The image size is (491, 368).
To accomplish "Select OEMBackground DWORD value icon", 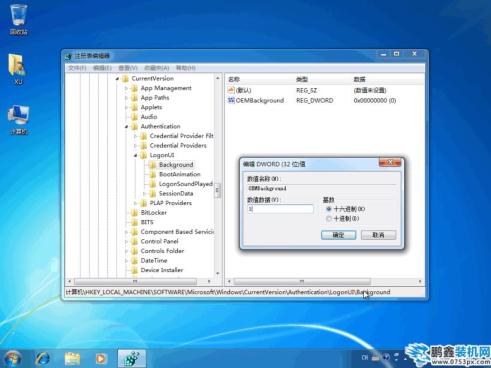I will (231, 100).
